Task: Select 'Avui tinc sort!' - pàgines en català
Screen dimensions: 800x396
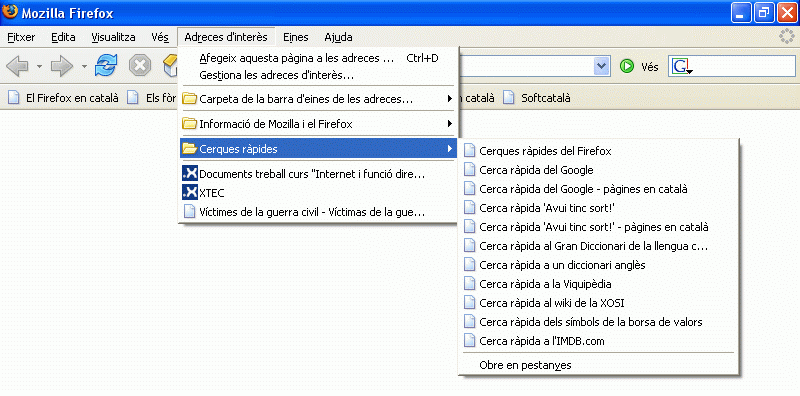Action: [x=598, y=227]
